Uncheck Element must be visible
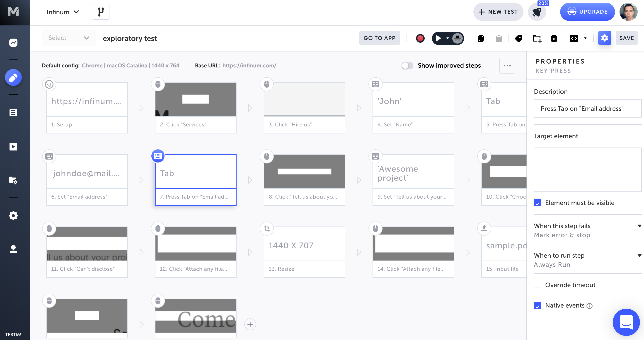 (x=537, y=202)
